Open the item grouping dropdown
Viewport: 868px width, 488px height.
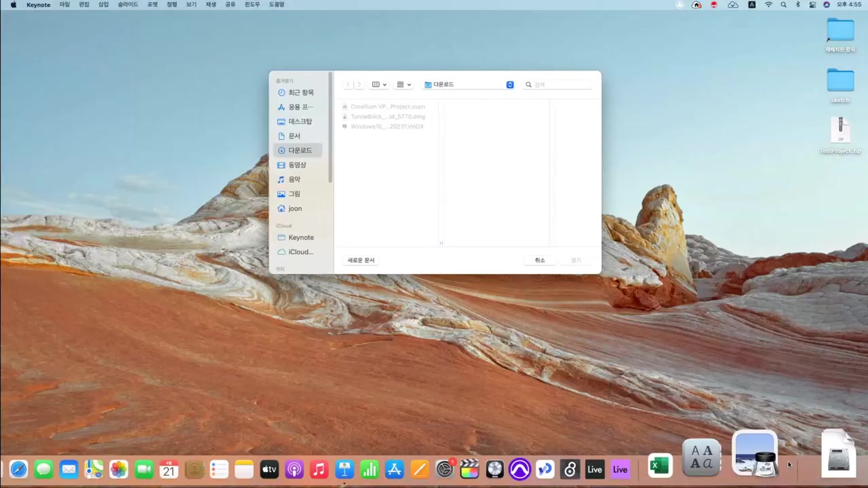pos(403,85)
